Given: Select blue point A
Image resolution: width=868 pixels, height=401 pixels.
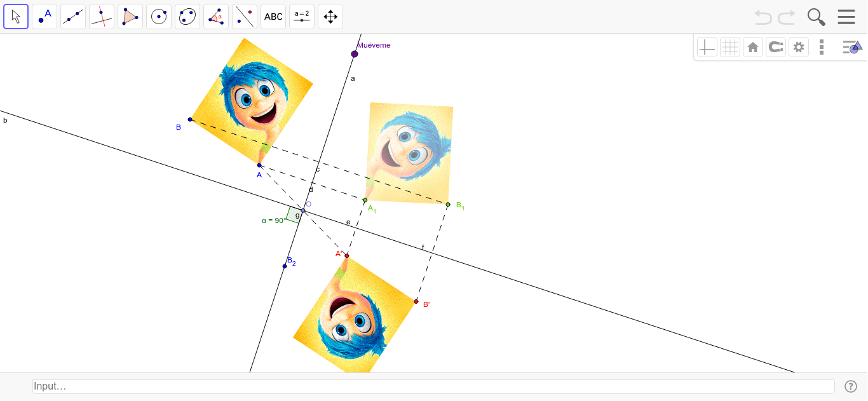Looking at the screenshot, I should pos(259,165).
